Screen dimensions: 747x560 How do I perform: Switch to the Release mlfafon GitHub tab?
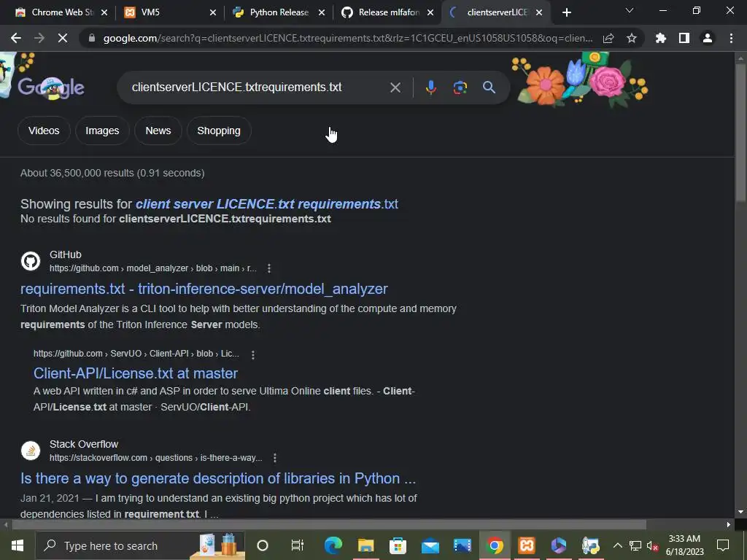pos(388,12)
